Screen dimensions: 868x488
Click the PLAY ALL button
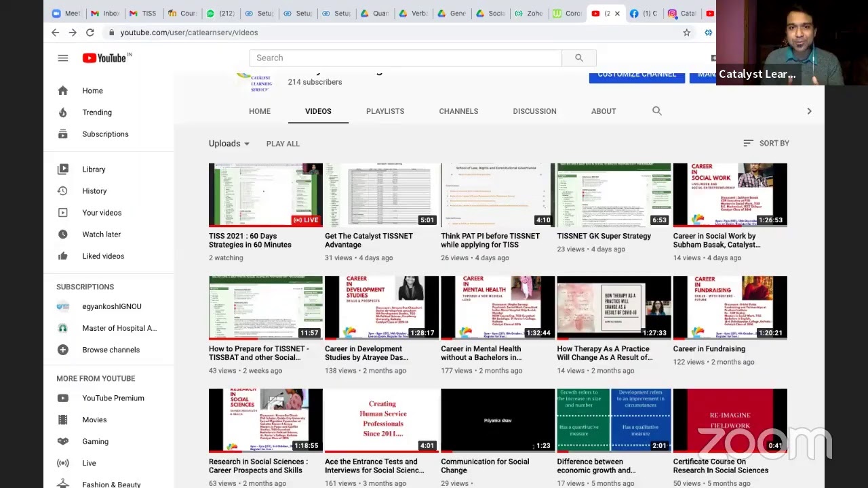pyautogui.click(x=283, y=144)
